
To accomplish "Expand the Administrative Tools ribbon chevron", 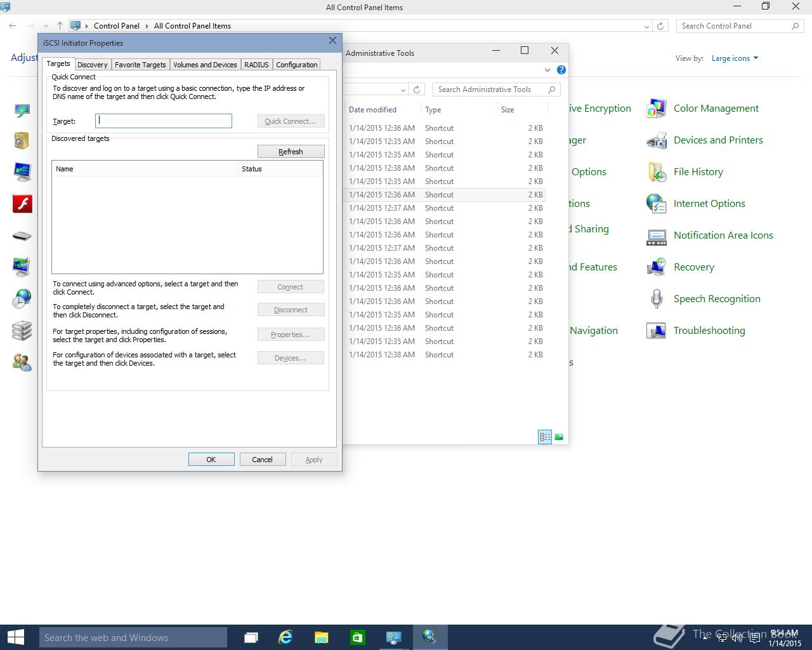I will [547, 70].
